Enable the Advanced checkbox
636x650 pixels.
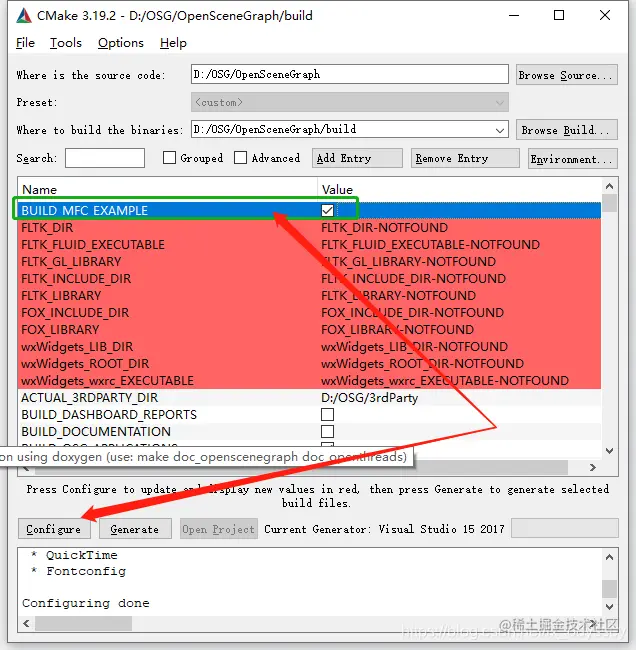(240, 158)
